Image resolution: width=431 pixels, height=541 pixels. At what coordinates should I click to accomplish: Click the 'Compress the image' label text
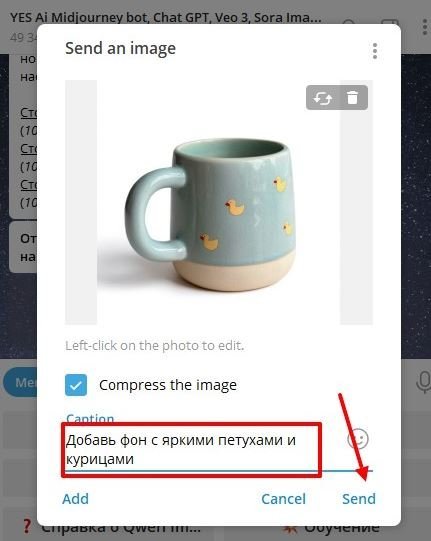[x=168, y=385]
